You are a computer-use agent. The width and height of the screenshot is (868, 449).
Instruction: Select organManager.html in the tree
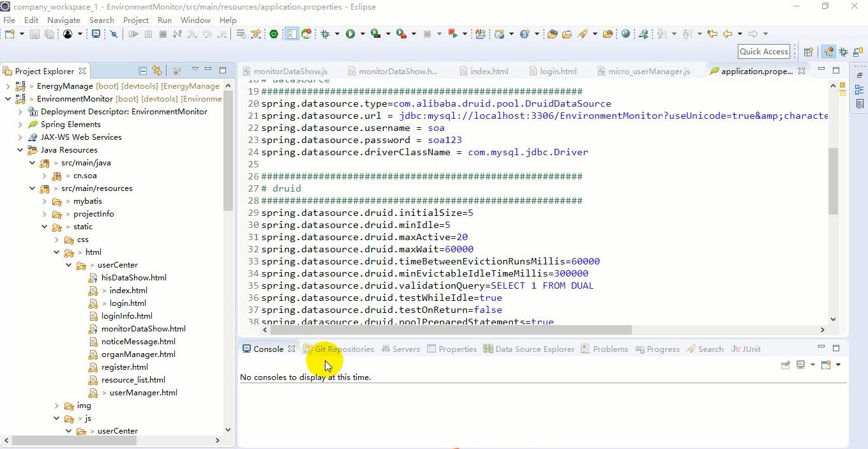(x=138, y=354)
